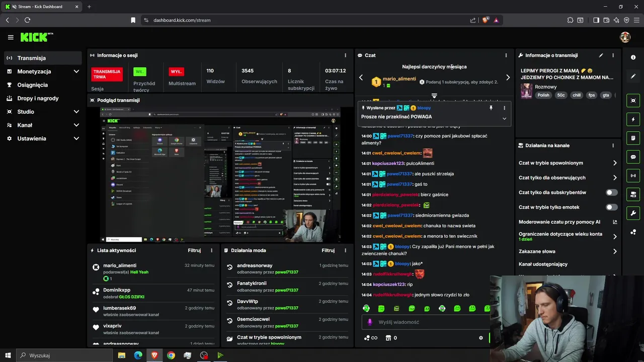Viewport: 644px width, 362px height.
Task: Click the pencil icon in the right sidebar
Action: tap(633, 76)
